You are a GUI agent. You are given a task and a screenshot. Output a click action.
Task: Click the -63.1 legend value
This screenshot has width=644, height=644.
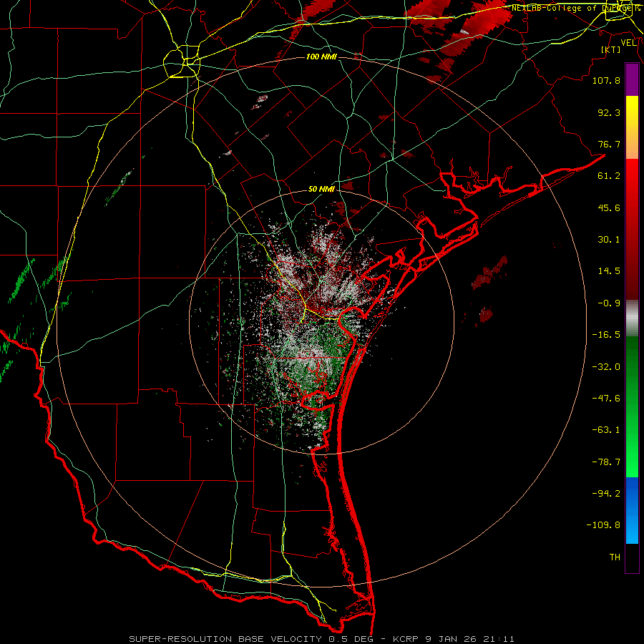click(606, 430)
